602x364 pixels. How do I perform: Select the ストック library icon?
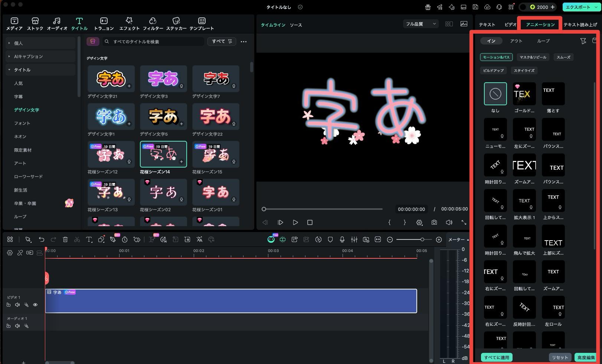(35, 23)
